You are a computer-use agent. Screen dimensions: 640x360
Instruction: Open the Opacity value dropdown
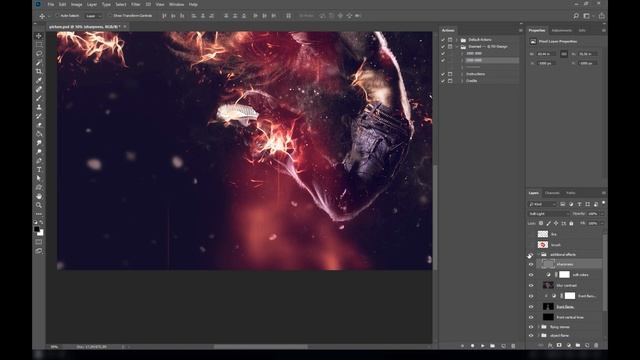click(x=602, y=213)
